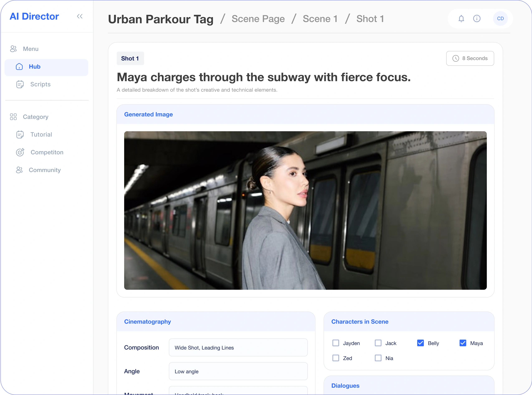Edit the Composition field

click(238, 347)
